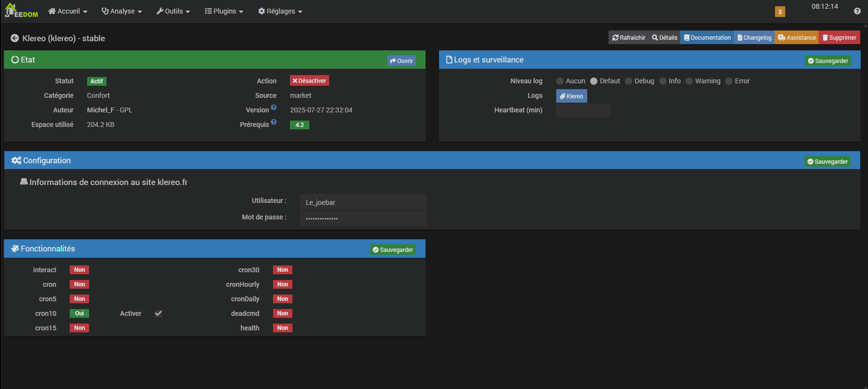Click the Michel_F - GPL author text
Screen dimensions: 868x389
coord(109,110)
